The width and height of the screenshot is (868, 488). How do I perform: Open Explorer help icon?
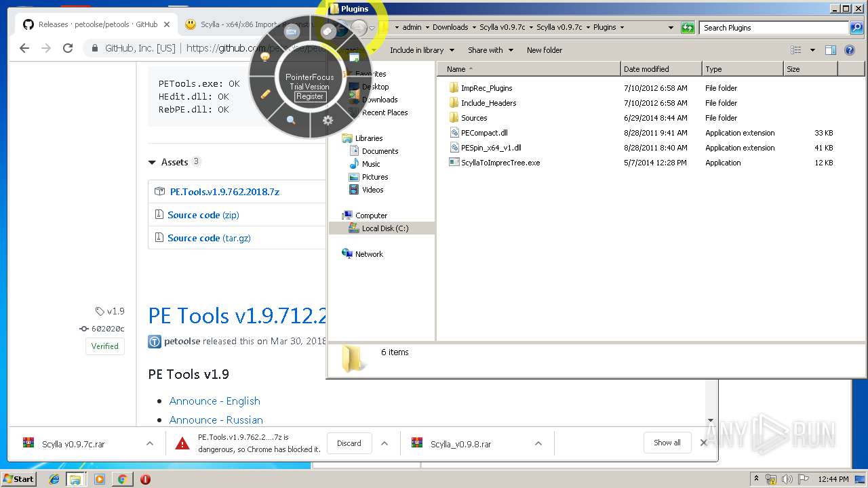[850, 50]
